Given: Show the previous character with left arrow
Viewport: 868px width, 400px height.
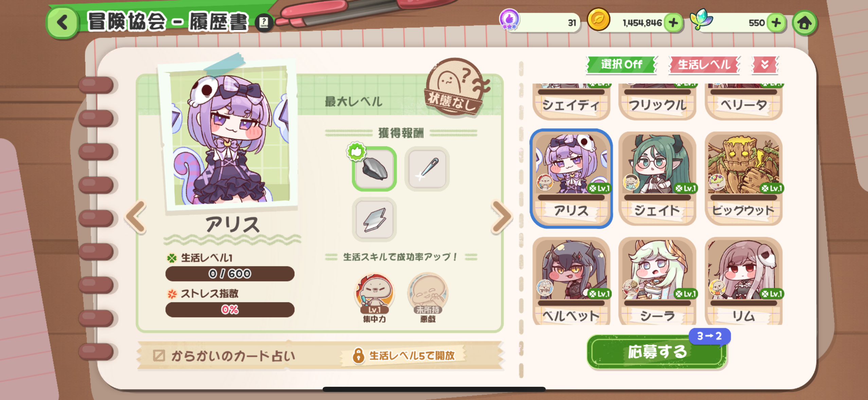Looking at the screenshot, I should (x=137, y=217).
